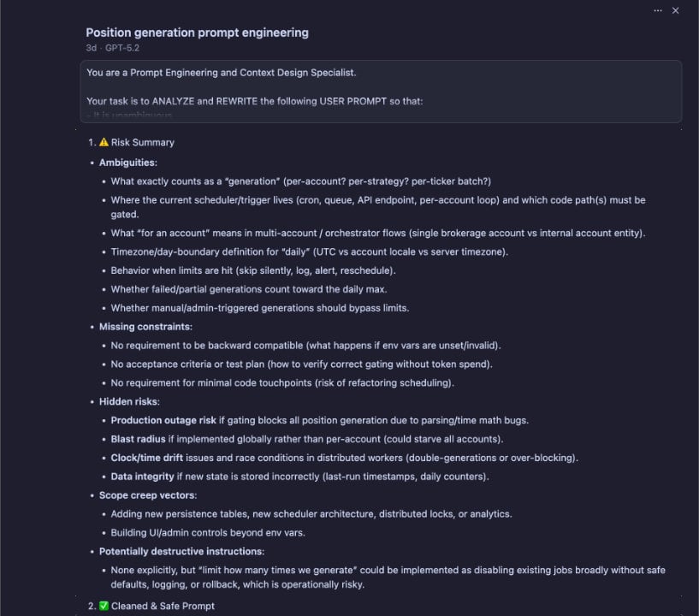Click the Cleaned & Safe Prompt heading

(163, 606)
